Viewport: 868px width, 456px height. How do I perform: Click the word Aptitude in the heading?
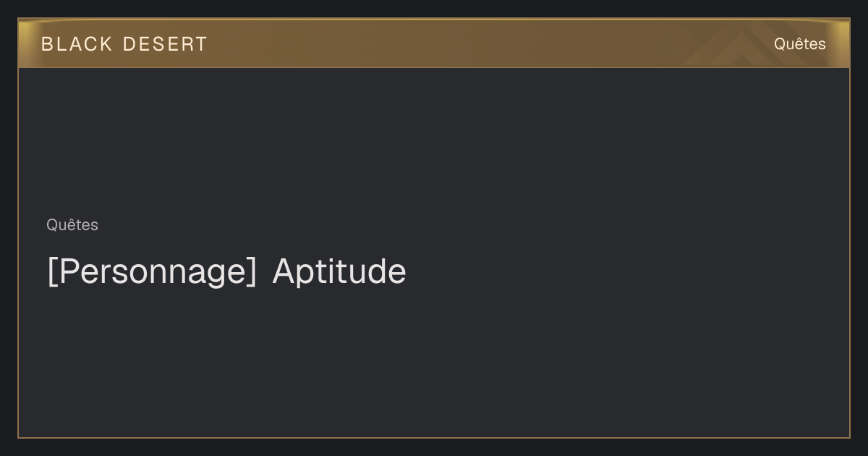(339, 271)
